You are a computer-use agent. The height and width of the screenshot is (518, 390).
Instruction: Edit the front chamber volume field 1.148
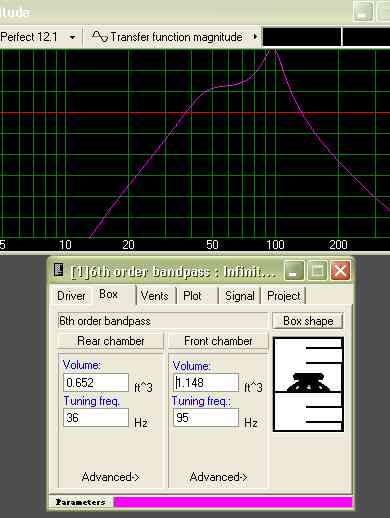pyautogui.click(x=206, y=382)
